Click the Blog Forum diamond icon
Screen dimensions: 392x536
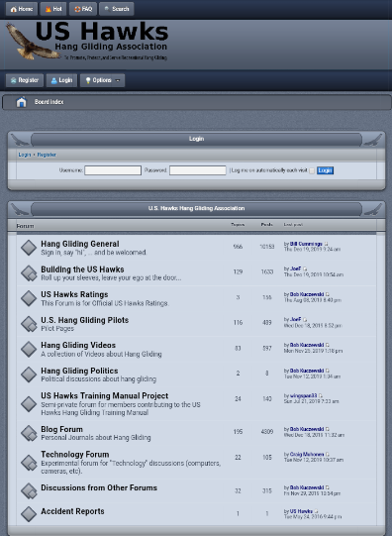[29, 433]
